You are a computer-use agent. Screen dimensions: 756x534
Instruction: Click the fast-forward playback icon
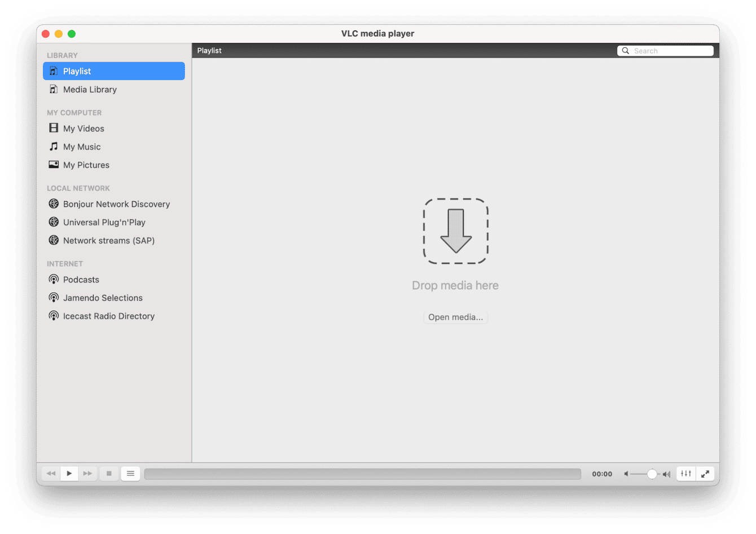click(x=88, y=474)
